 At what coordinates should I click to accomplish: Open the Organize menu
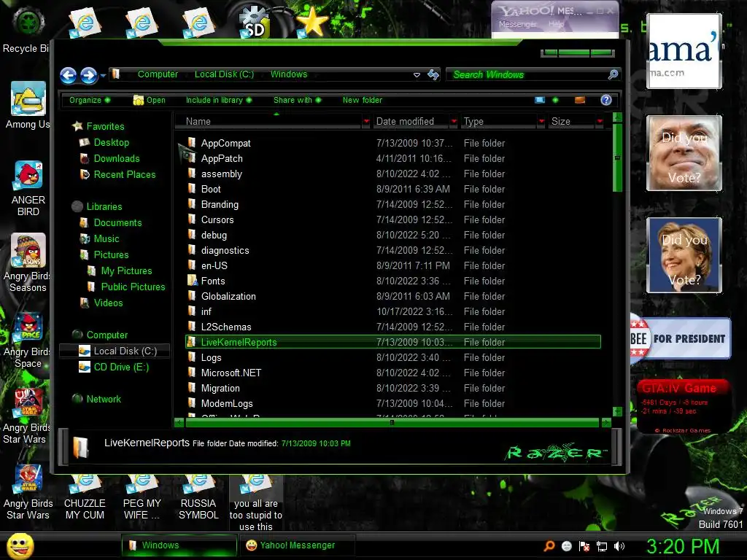coord(90,100)
